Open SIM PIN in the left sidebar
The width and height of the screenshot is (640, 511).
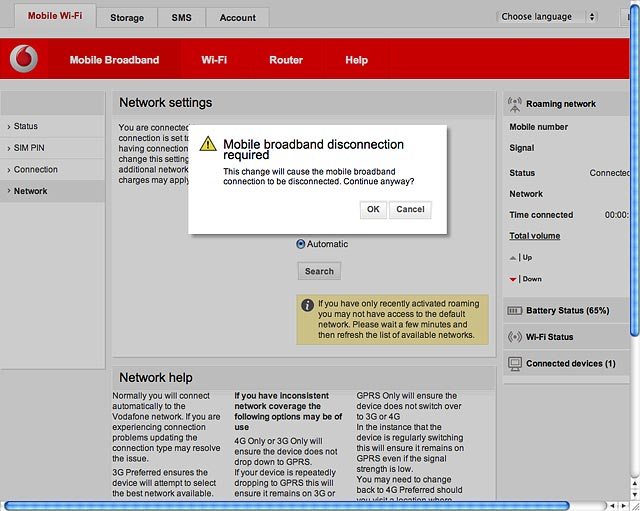(x=52, y=148)
